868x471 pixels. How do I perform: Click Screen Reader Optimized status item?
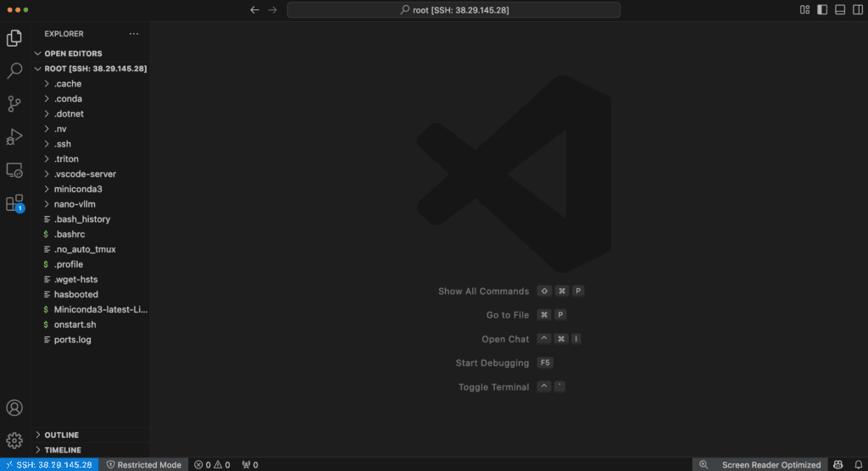click(x=771, y=465)
